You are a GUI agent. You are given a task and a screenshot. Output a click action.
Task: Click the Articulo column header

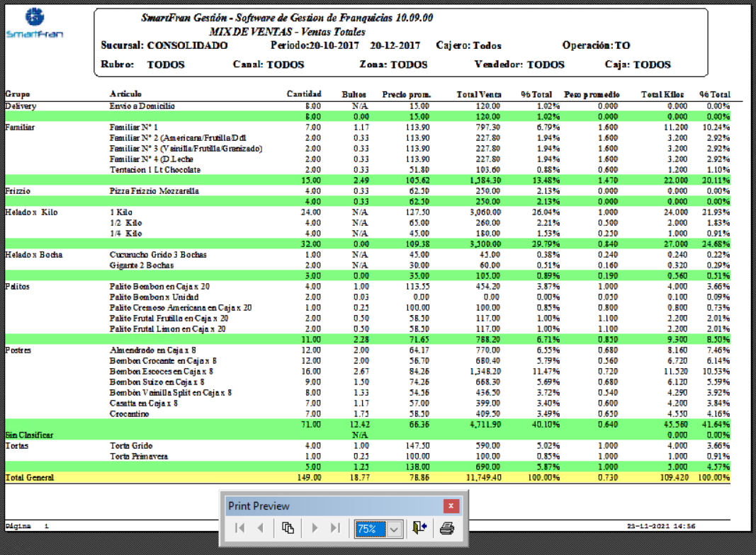point(125,94)
